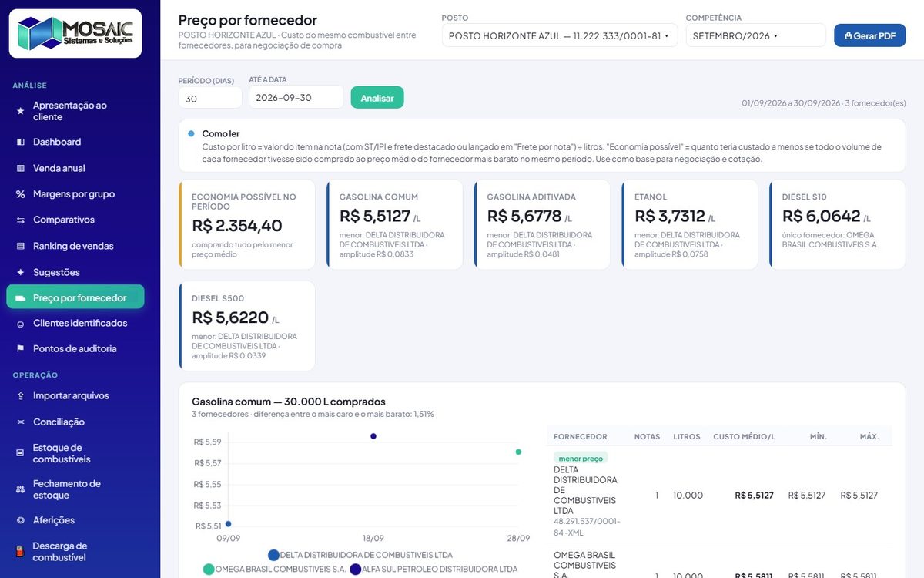This screenshot has width=924, height=578.
Task: Click the star icon beside Apresentação ao cliente
Action: pos(21,111)
